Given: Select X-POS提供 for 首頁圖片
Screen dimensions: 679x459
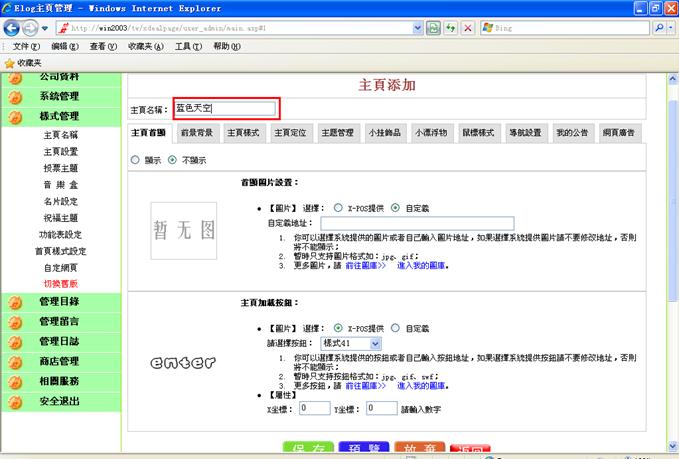Looking at the screenshot, I should 339,208.
